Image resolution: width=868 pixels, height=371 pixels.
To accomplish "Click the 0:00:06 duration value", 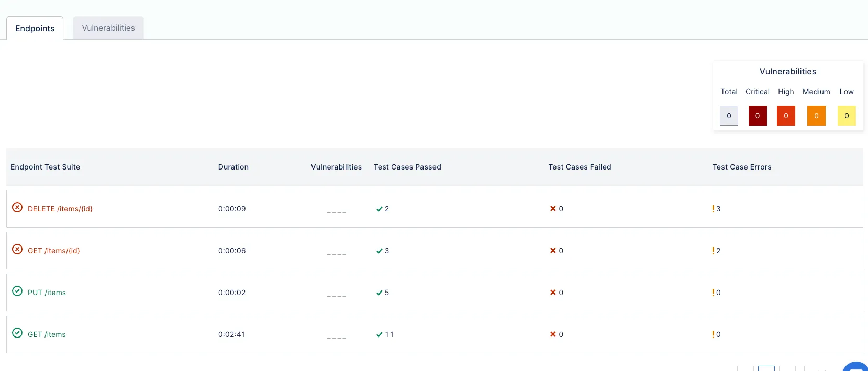I will click(232, 251).
